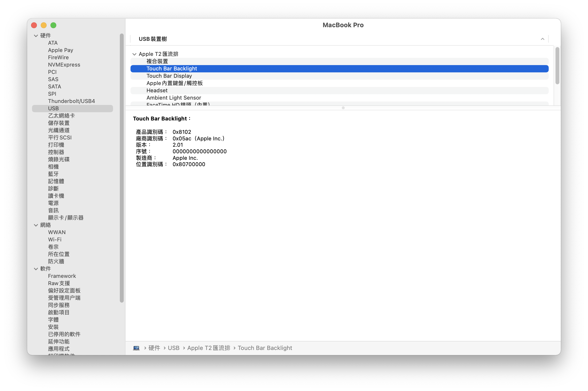Select the Ambient Light Sensor device
Image resolution: width=588 pixels, height=391 pixels.
pos(174,97)
